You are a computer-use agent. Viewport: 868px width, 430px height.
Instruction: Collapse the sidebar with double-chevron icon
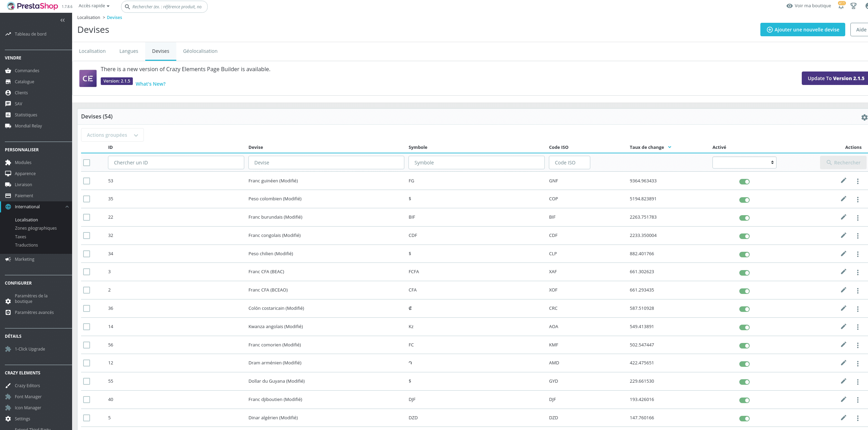pyautogui.click(x=62, y=20)
